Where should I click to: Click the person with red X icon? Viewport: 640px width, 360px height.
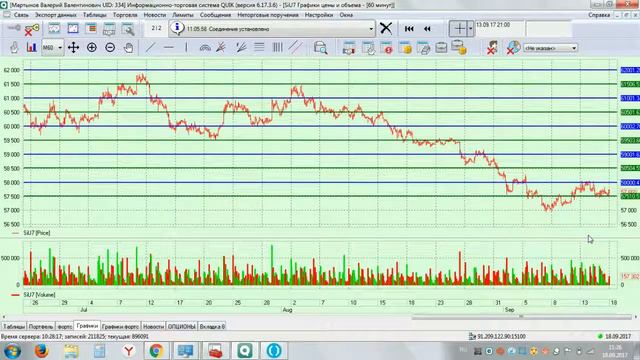[492, 48]
